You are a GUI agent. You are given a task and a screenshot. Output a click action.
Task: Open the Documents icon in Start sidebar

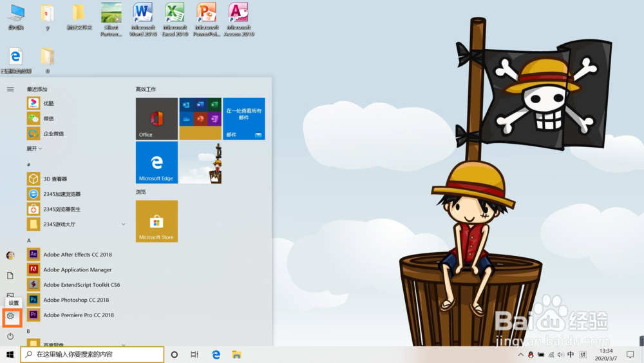(x=10, y=275)
